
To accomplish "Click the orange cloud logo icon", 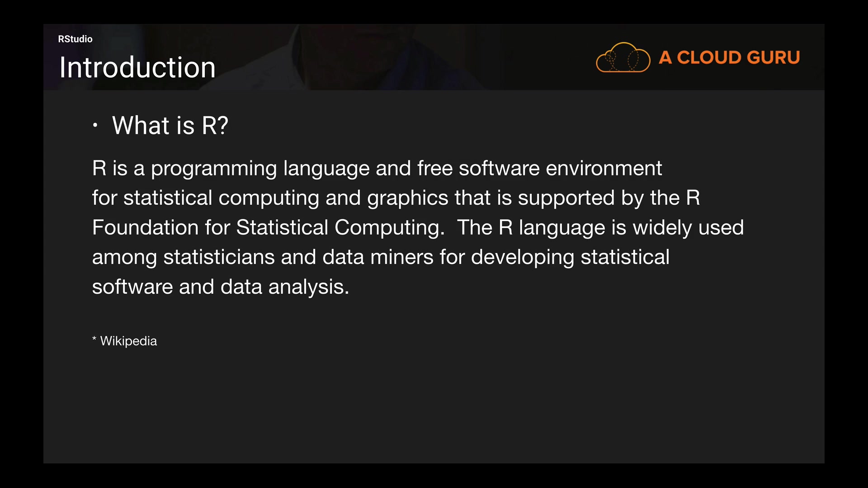I will [623, 57].
